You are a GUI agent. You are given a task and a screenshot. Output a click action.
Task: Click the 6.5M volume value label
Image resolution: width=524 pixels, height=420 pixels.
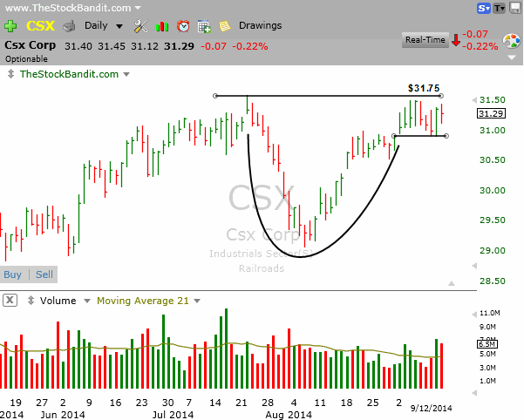[487, 344]
